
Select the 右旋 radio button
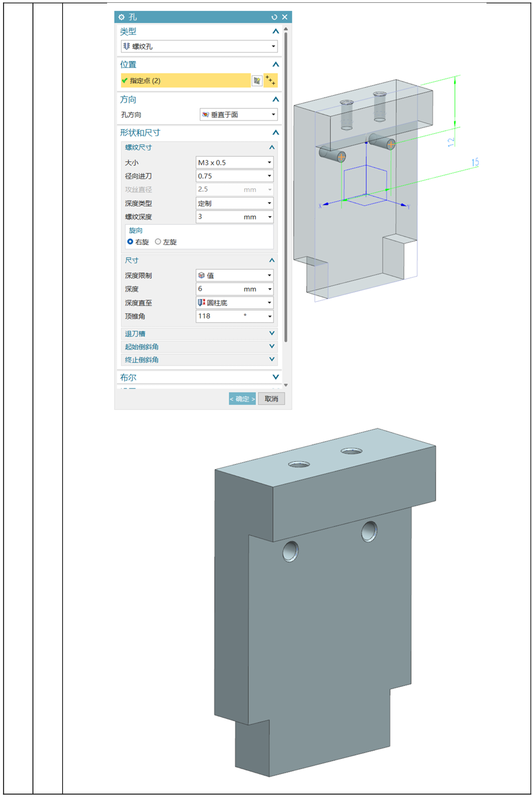pyautogui.click(x=130, y=241)
